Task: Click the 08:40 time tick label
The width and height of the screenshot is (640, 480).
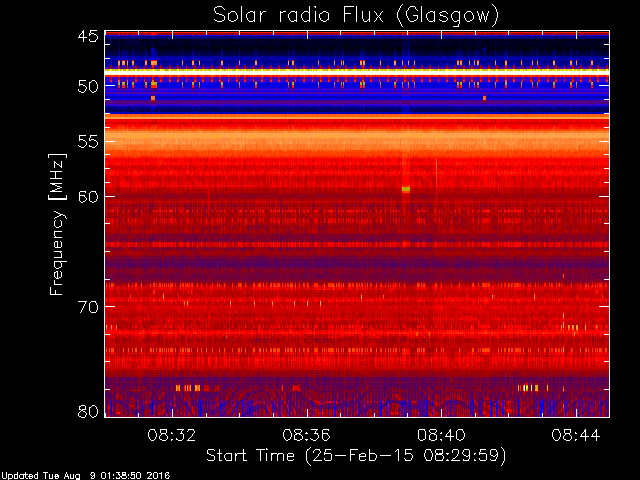Action: (441, 435)
